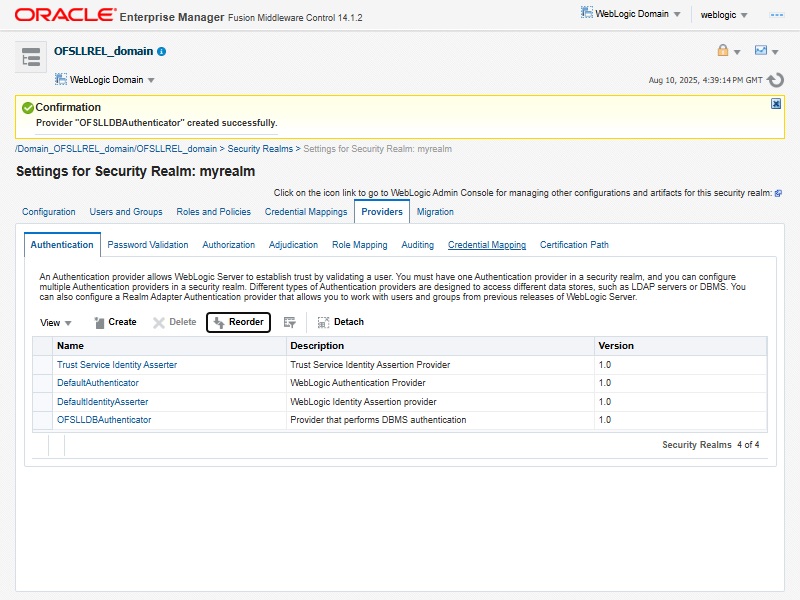Click the timestamp 'Aug 10, 2025, 4:39:14 PM GMT'

pos(705,80)
